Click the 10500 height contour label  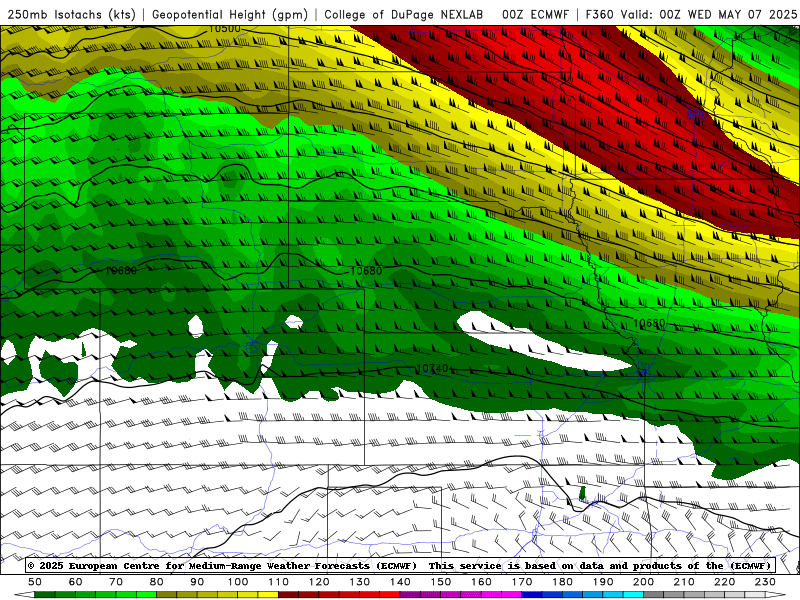pyautogui.click(x=224, y=29)
